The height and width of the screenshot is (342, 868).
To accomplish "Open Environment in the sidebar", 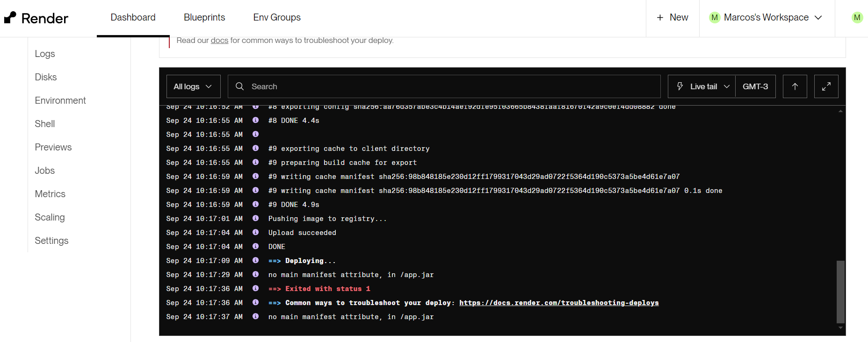I will click(x=60, y=100).
